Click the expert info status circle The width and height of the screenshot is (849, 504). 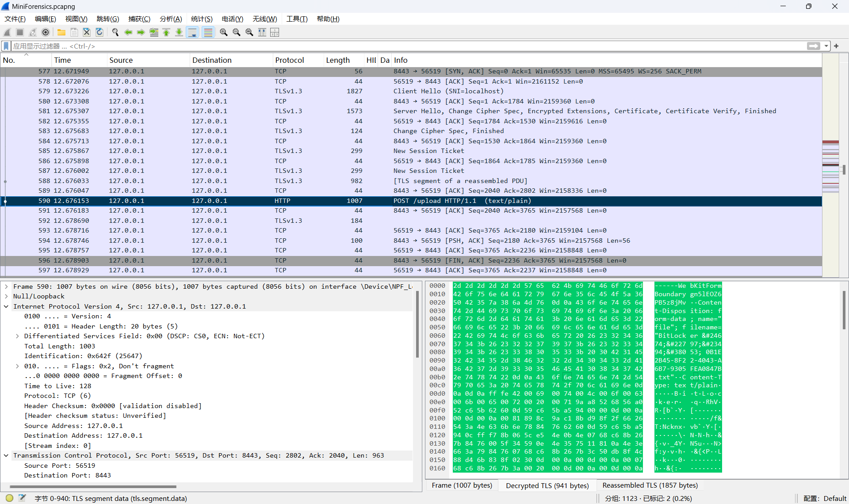[x=9, y=498]
